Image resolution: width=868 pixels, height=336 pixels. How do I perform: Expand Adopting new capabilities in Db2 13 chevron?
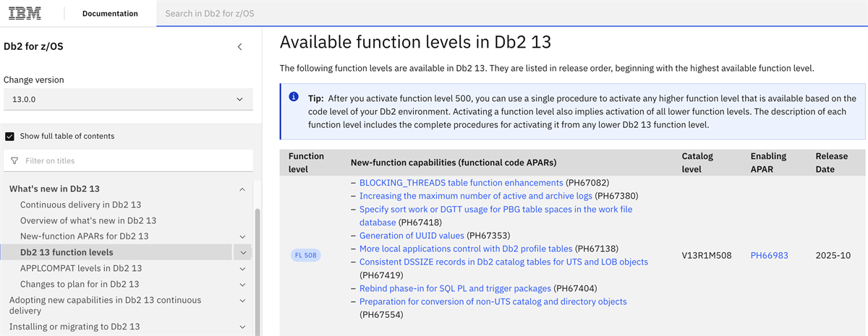point(242,300)
